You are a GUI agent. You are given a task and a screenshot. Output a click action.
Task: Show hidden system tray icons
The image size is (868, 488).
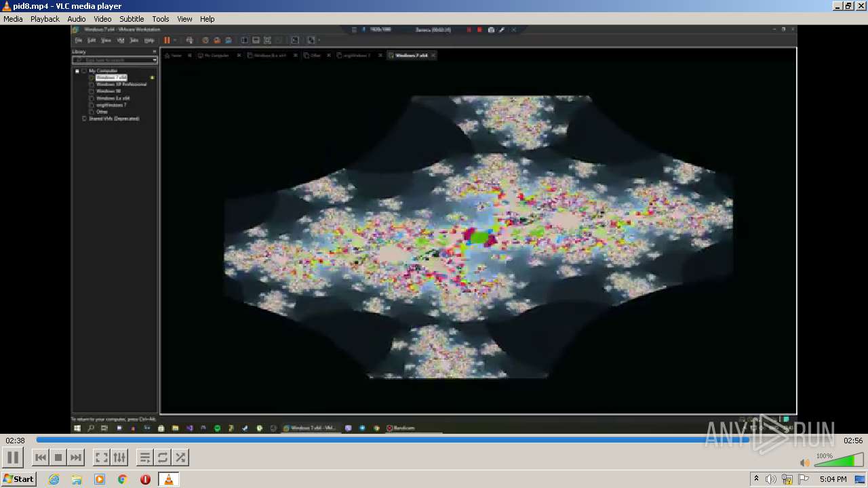point(756,479)
